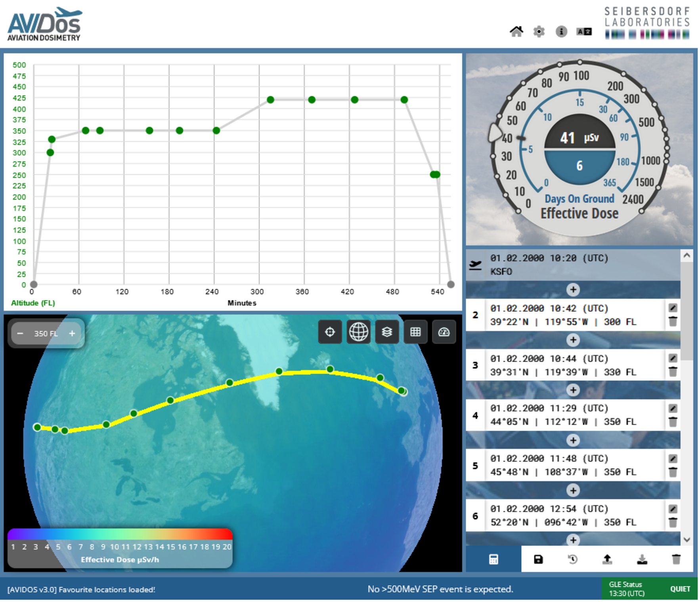700x602 pixels.
Task: Delete waypoint 2 at 10:42
Action: pyautogui.click(x=672, y=321)
